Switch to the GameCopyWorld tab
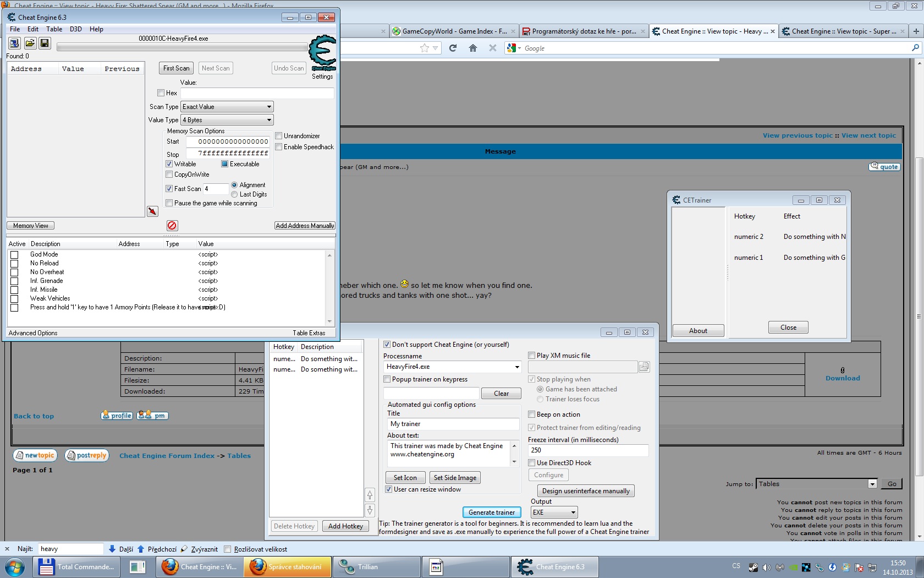This screenshot has width=924, height=578. point(454,31)
